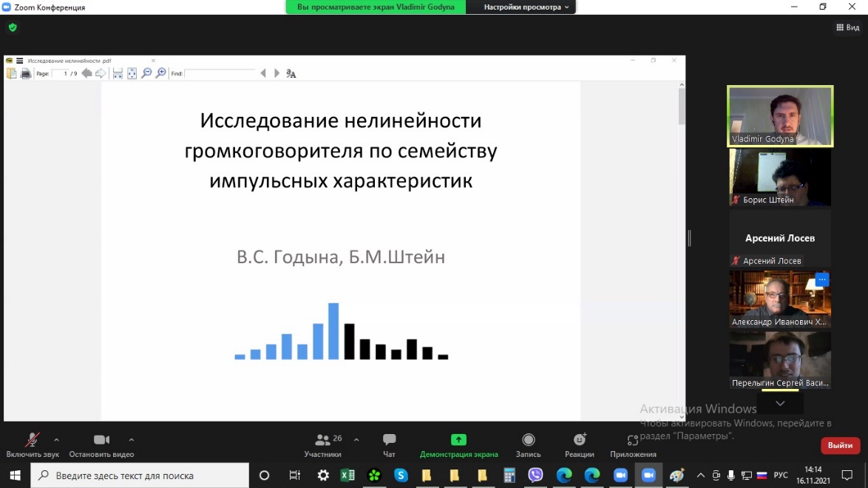Start 'Демонстрация экрана' screen share
Viewport: 868px width, 488px height.
(x=458, y=445)
